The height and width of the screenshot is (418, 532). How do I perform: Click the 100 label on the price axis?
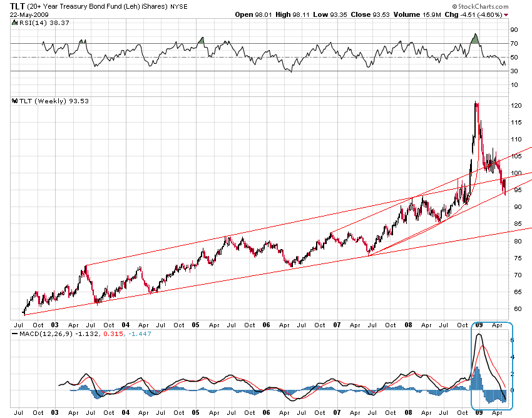516,173
